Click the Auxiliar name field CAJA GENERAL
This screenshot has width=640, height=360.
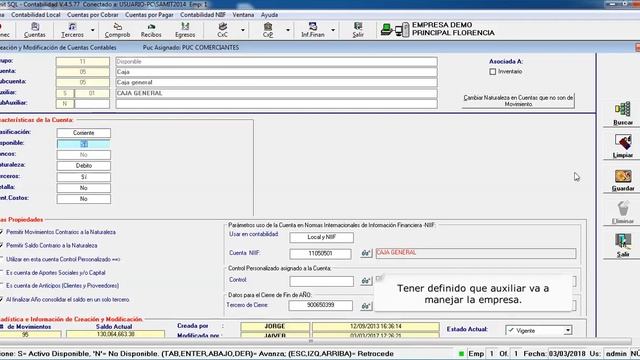276,93
